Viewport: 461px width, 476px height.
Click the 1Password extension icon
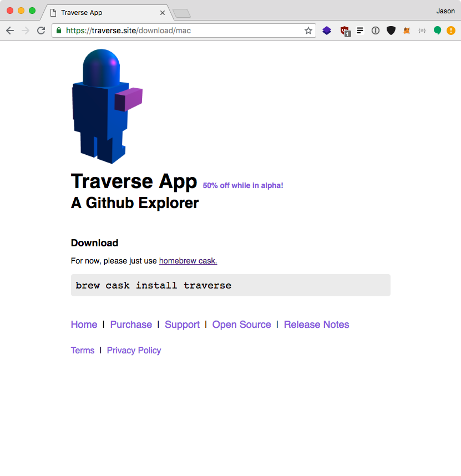click(376, 31)
